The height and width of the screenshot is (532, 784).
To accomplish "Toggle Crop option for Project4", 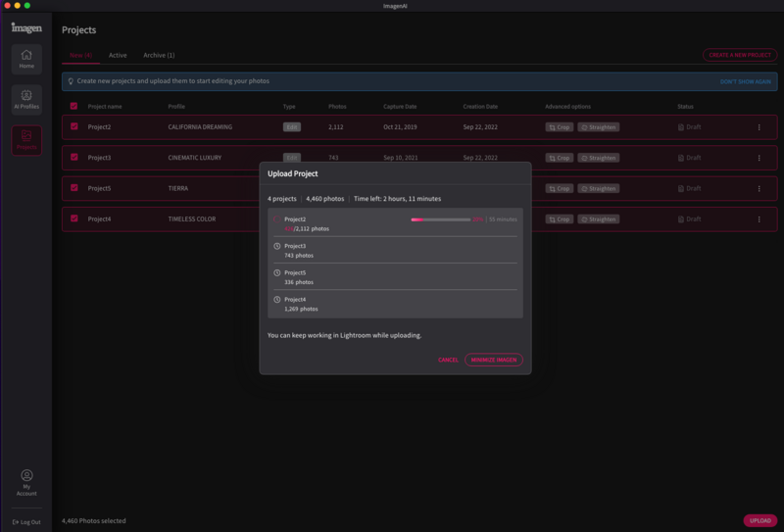I will (x=559, y=219).
